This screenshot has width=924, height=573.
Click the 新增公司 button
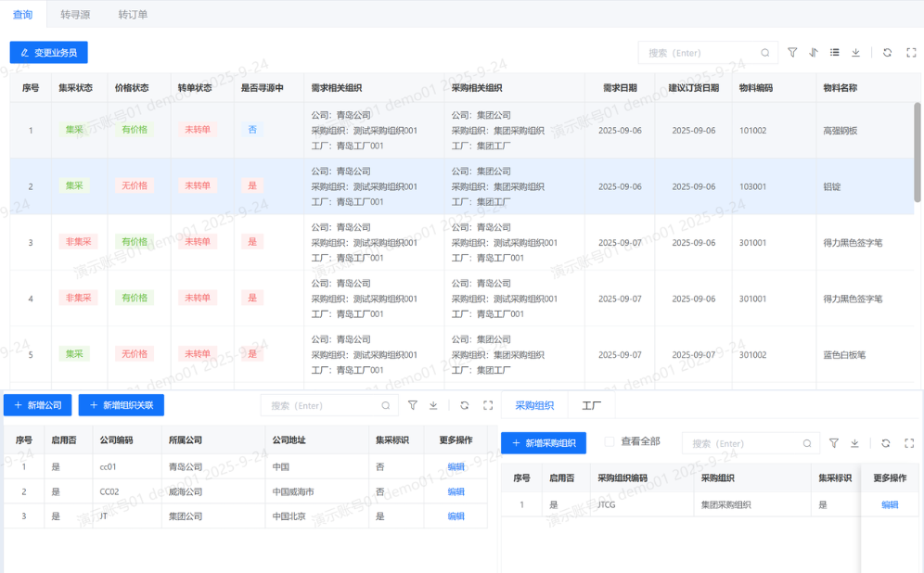[x=37, y=404]
